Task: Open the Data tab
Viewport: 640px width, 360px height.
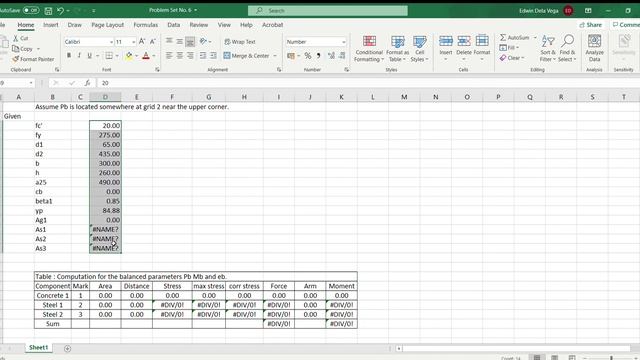Action: [173, 25]
